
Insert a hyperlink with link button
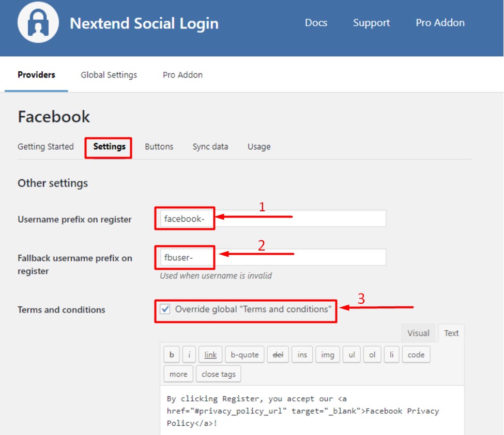210,355
